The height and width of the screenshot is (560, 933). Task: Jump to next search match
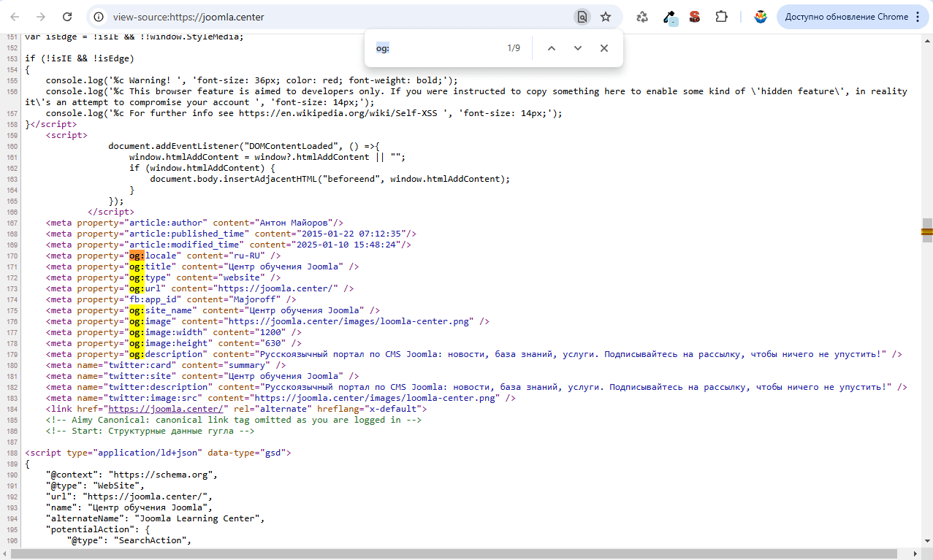click(x=578, y=48)
